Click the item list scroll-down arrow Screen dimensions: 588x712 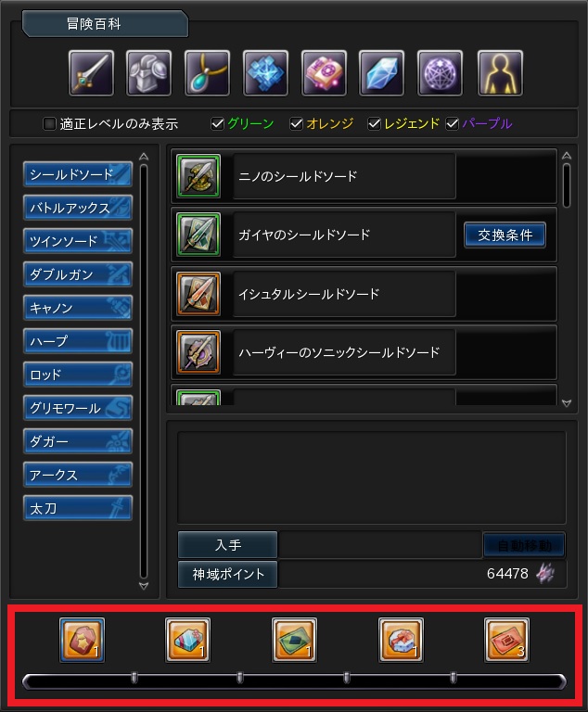(x=566, y=403)
